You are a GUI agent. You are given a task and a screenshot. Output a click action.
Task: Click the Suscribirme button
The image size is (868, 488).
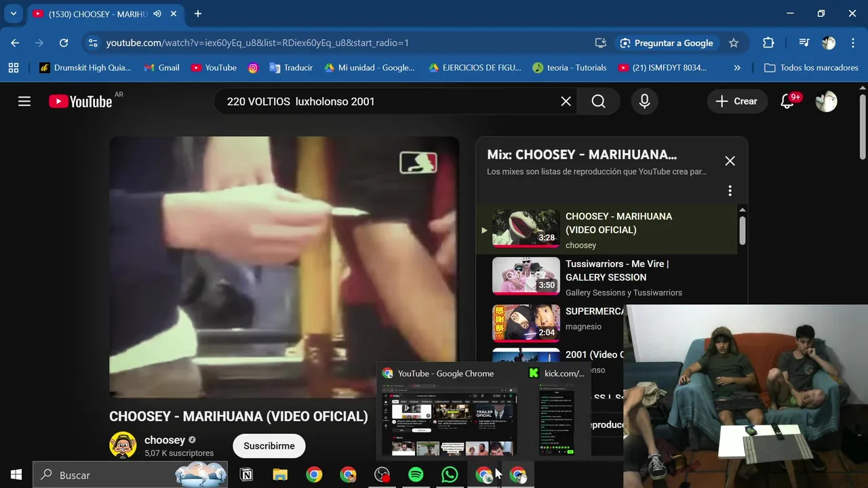[x=269, y=446]
